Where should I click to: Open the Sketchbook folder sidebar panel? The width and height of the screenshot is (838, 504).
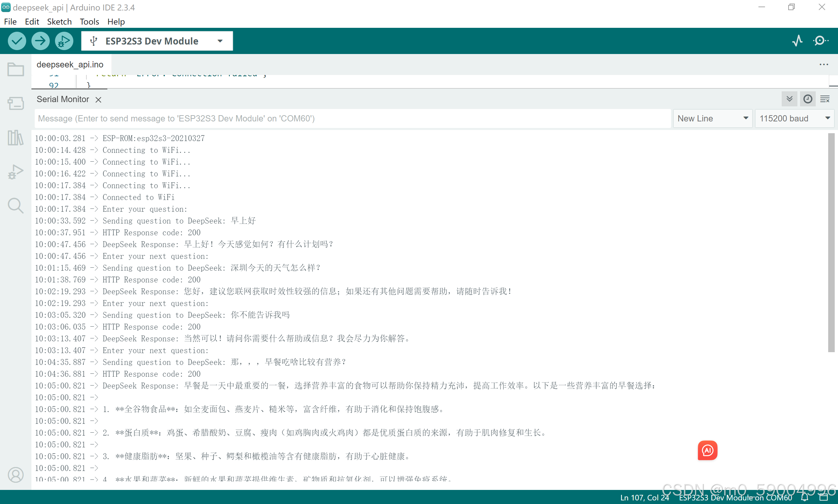click(16, 69)
